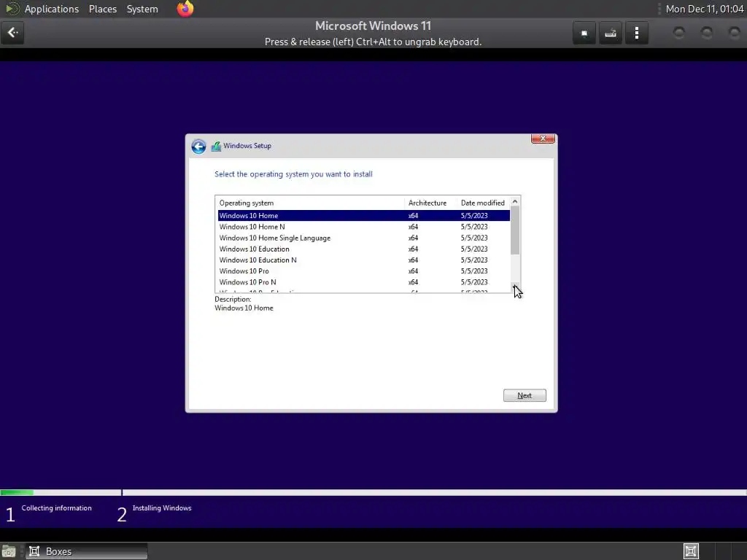Select Windows 10 Education N row
747x560 pixels.
point(363,260)
